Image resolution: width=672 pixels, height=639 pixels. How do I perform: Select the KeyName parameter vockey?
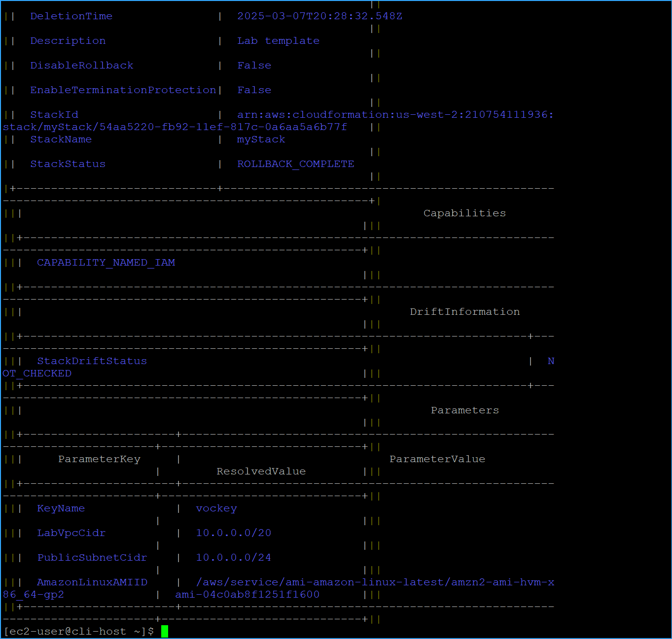(x=216, y=508)
